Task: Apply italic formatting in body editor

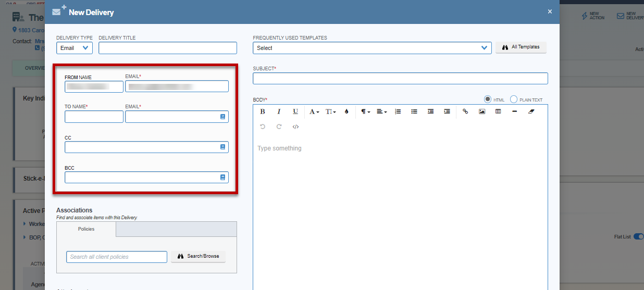Action: point(279,111)
